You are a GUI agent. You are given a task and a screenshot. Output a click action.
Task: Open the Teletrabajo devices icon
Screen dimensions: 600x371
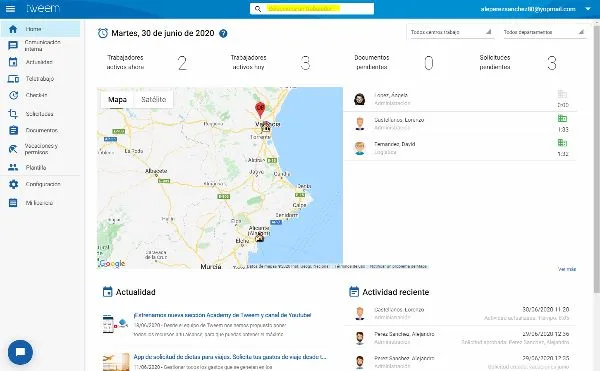[x=13, y=79]
